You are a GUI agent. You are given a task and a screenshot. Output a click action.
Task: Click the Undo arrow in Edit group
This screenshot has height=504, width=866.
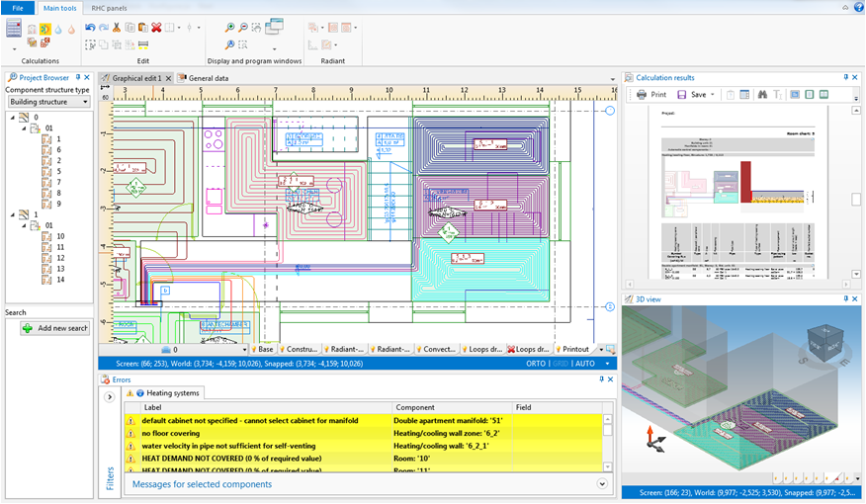click(x=90, y=28)
